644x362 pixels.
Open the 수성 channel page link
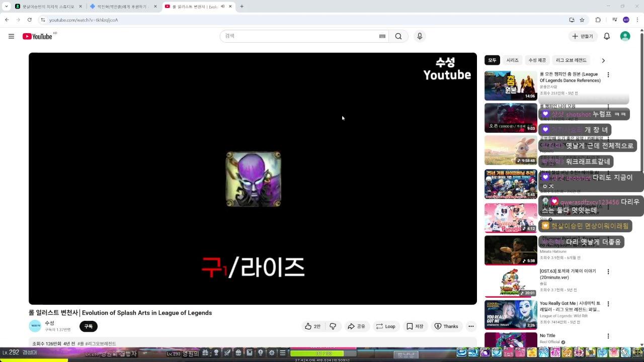(x=49, y=323)
